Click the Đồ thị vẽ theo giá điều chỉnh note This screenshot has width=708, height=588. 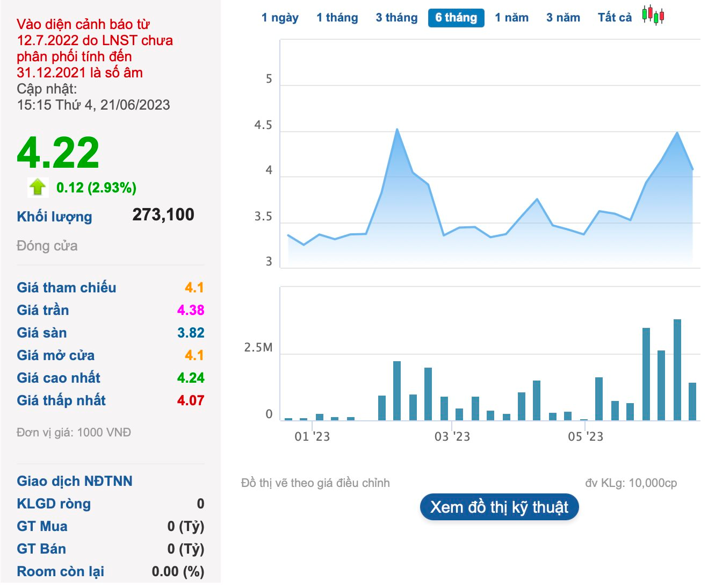point(315,483)
